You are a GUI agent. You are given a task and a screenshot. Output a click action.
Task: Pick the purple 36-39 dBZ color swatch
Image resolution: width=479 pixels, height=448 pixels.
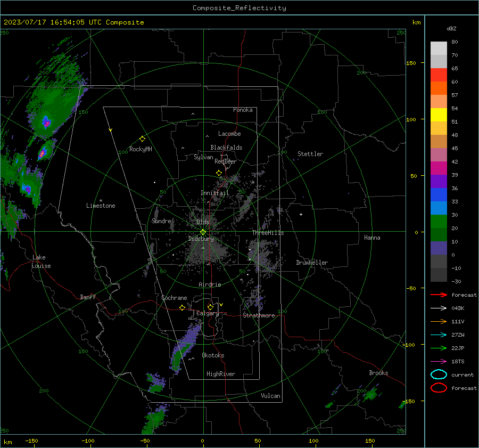pyautogui.click(x=439, y=181)
